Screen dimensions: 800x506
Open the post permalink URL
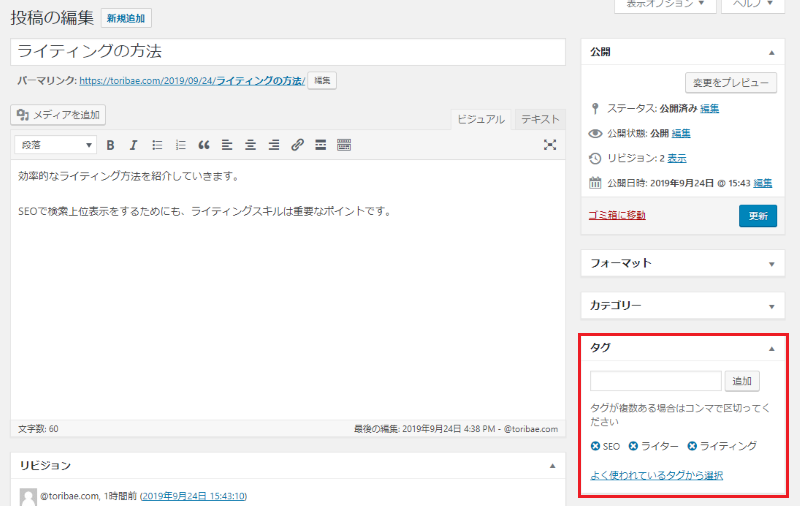pos(192,81)
